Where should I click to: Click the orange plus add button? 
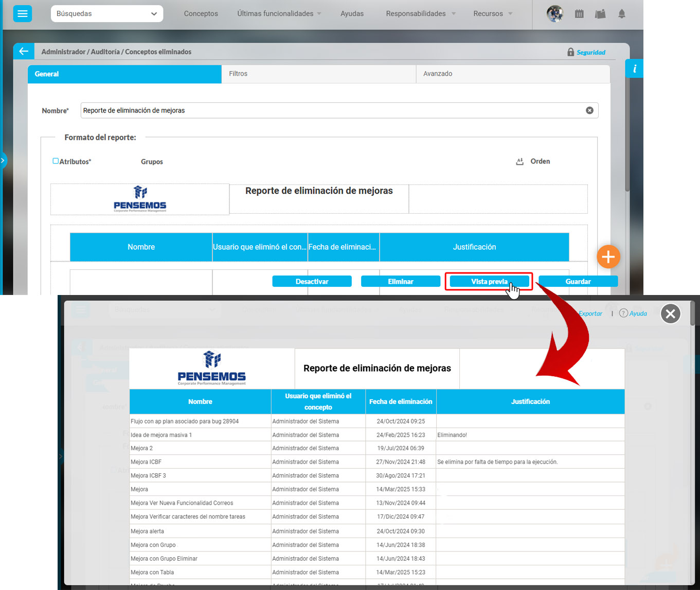click(608, 256)
